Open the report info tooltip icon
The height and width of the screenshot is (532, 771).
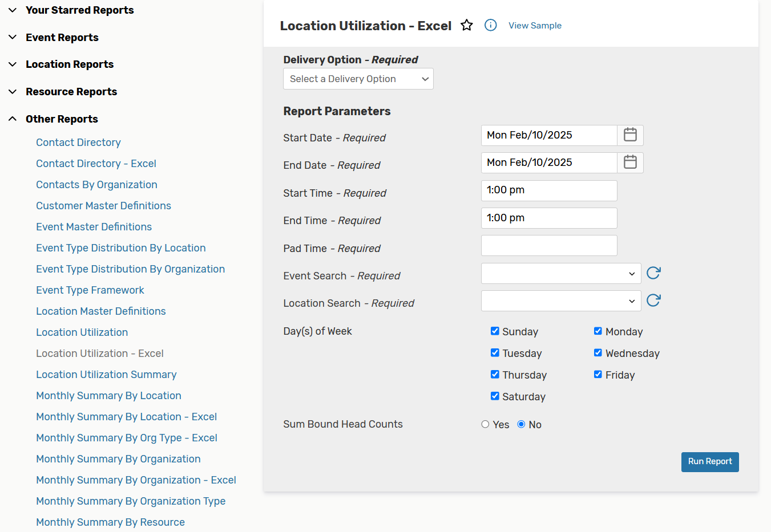pyautogui.click(x=490, y=25)
